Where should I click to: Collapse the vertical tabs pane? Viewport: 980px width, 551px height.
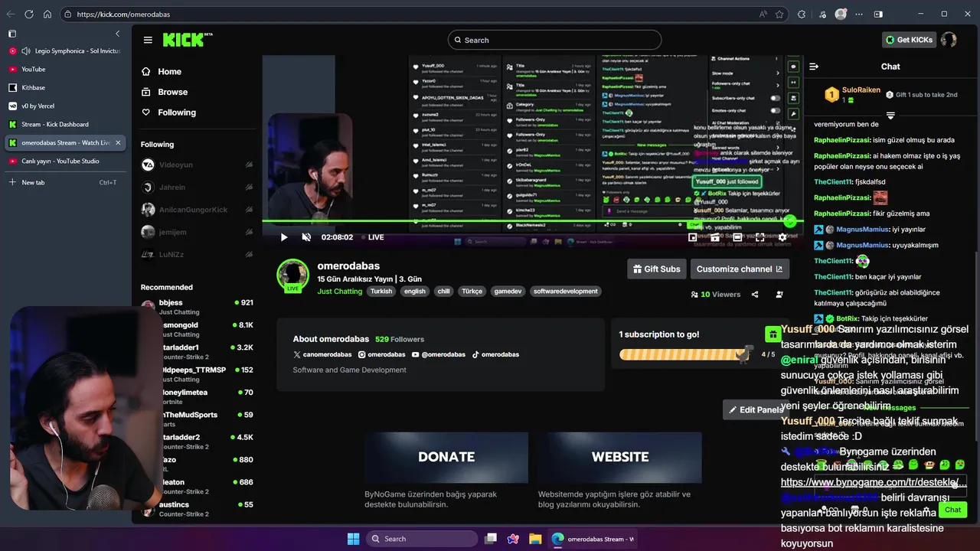click(117, 34)
